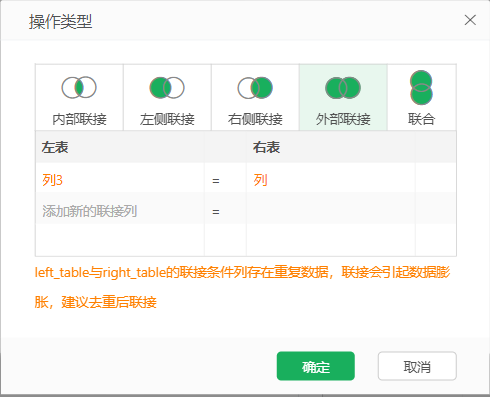Choose the 联合 union icon
This screenshot has width=490, height=397.
[421, 88]
